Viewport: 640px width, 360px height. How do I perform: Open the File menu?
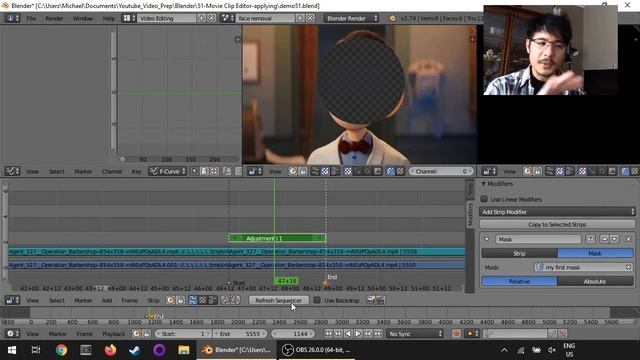pyautogui.click(x=31, y=18)
